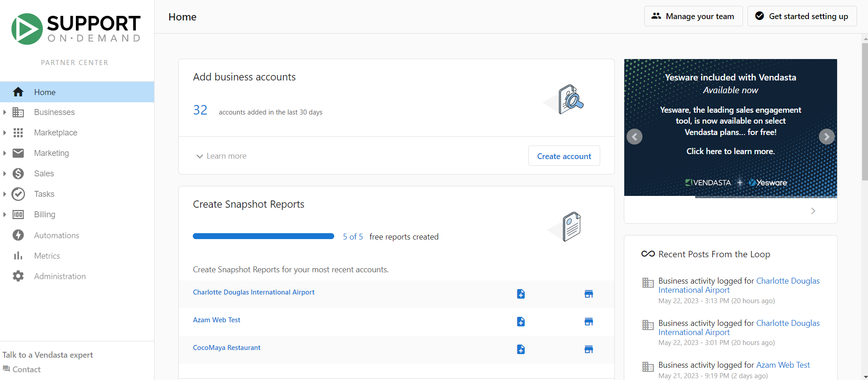
Task: Open the Azam Web Test account link
Action: tap(216, 320)
